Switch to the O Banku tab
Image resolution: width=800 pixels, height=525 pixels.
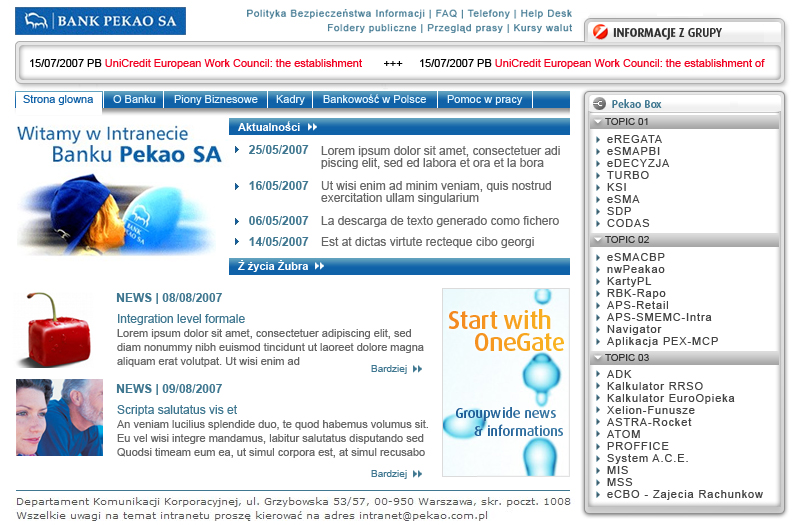pos(134,100)
